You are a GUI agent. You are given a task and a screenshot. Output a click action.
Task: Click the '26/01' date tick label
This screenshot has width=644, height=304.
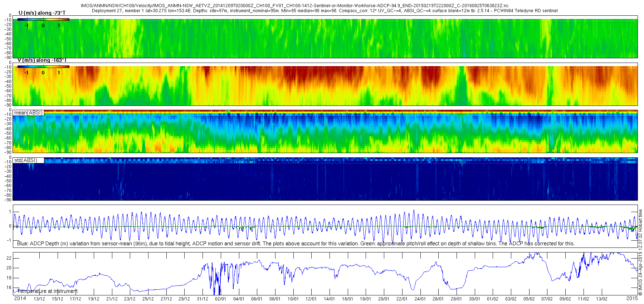pyautogui.click(x=438, y=299)
